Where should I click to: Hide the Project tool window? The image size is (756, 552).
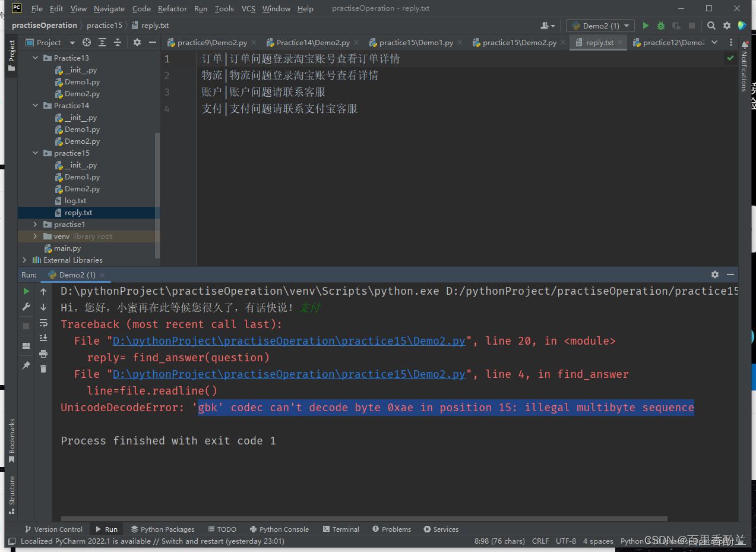[x=153, y=42]
